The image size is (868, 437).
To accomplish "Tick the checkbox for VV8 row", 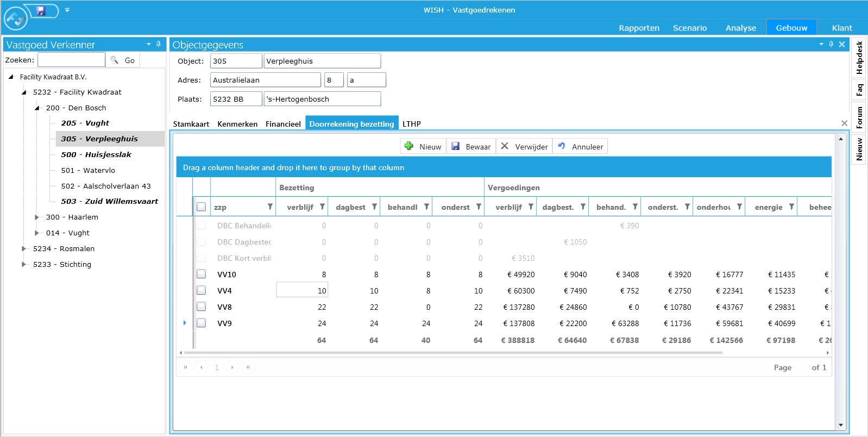I will pos(201,307).
